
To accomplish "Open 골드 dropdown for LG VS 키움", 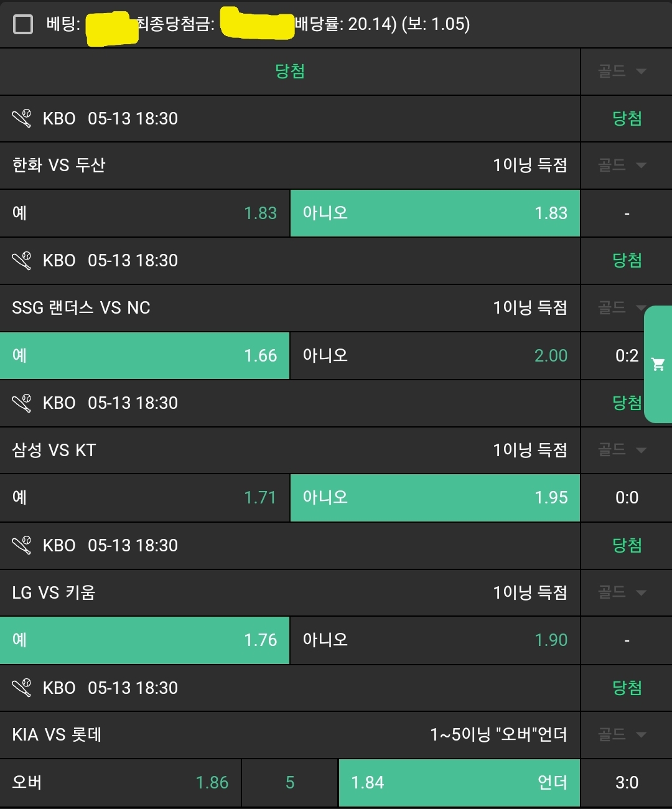I will [x=623, y=592].
